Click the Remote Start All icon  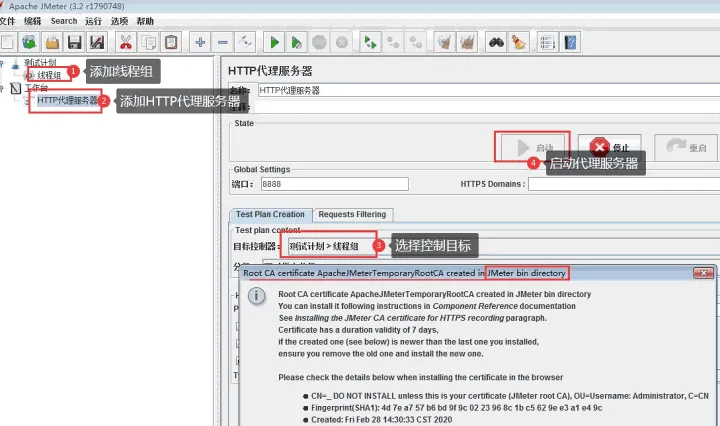coord(370,42)
